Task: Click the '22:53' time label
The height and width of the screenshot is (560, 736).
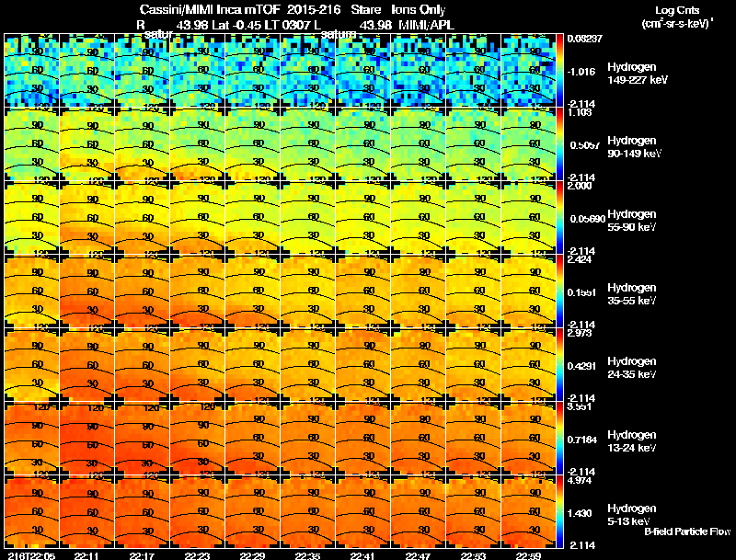Action: click(473, 555)
